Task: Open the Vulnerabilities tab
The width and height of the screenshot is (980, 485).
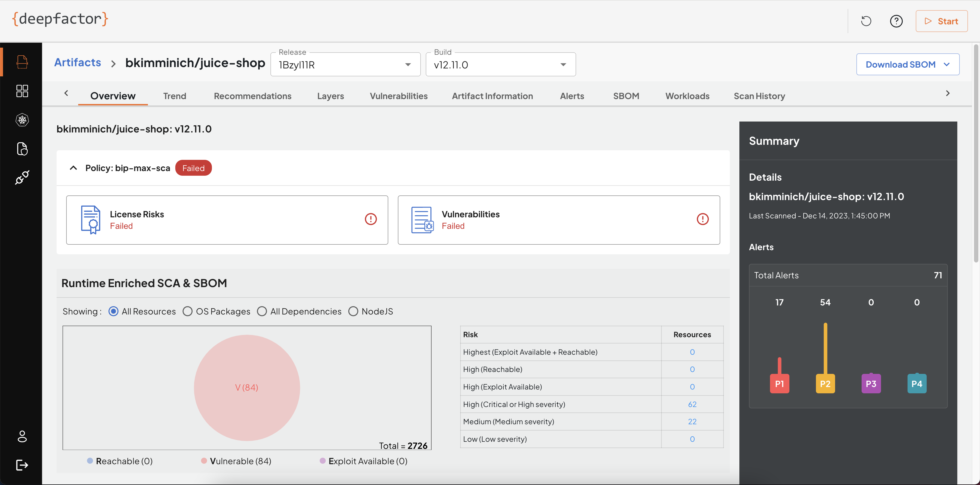Action: pos(398,96)
